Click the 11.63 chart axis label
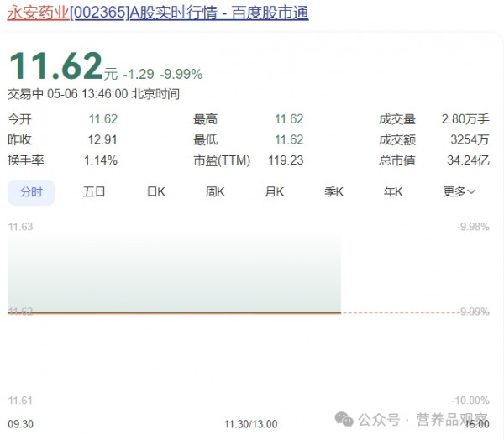The width and height of the screenshot is (504, 440). (x=20, y=227)
